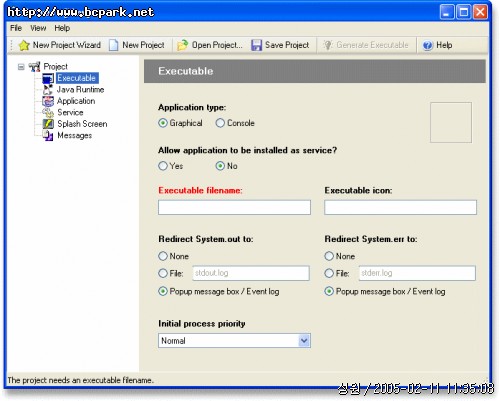
Task: Click the Executable tree node icon
Action: 48,78
